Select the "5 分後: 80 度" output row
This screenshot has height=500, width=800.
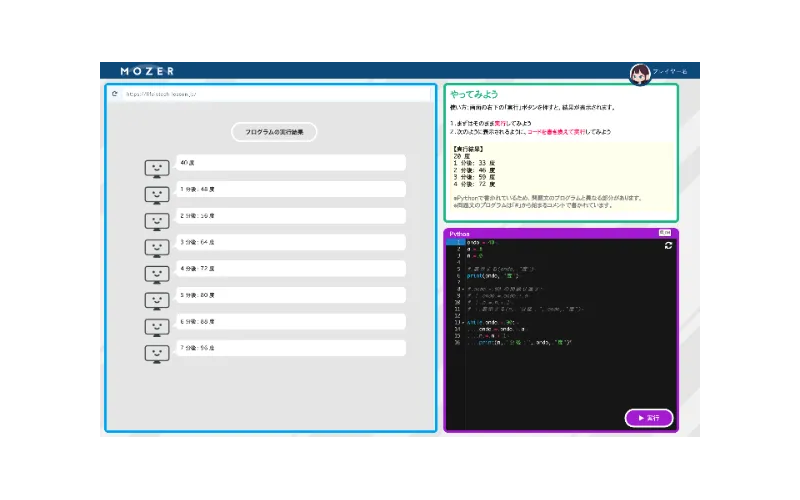(290, 295)
